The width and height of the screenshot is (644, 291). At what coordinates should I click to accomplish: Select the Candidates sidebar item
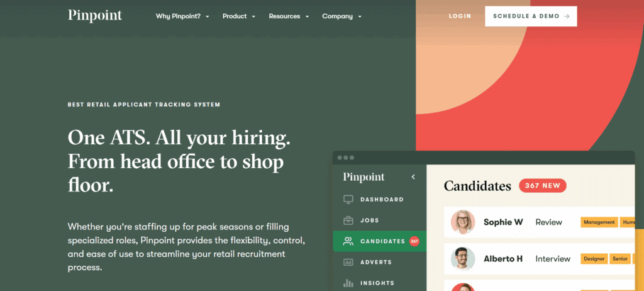379,241
